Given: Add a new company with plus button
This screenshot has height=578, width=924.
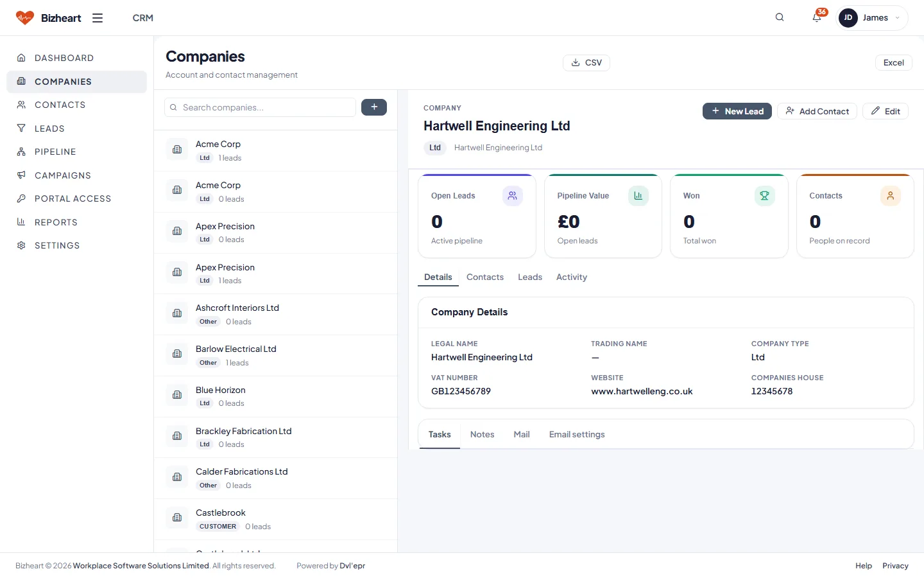Looking at the screenshot, I should tap(374, 107).
